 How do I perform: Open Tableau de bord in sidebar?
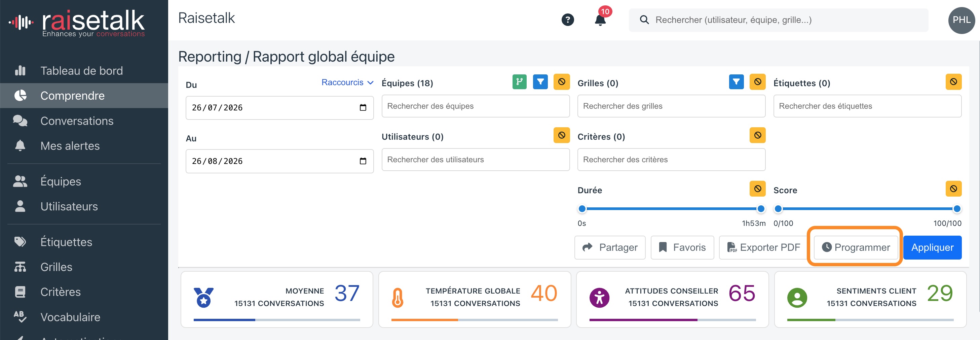click(x=84, y=71)
